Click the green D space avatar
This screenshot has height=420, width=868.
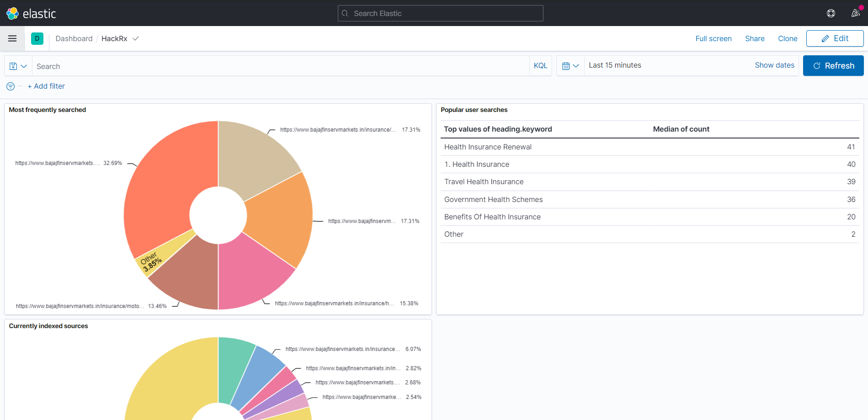[37, 38]
